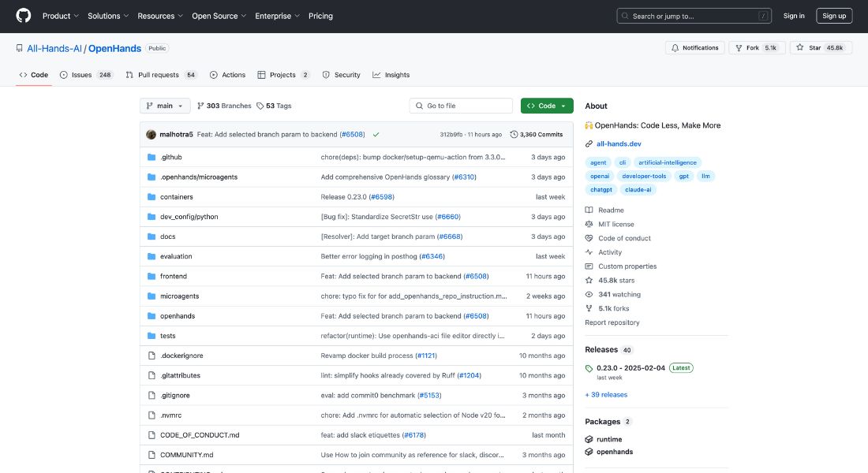Click the branch icon next to 303 Branches
Image resolution: width=868 pixels, height=473 pixels.
[x=199, y=105]
